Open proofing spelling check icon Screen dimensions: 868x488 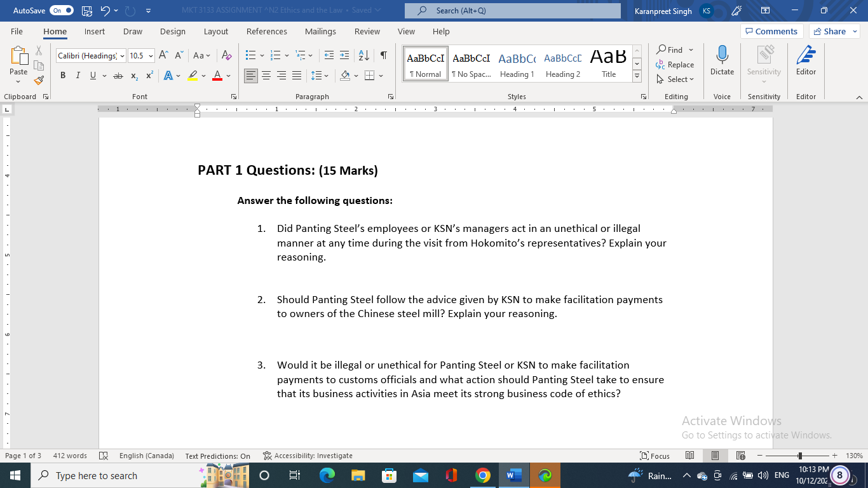point(104,456)
